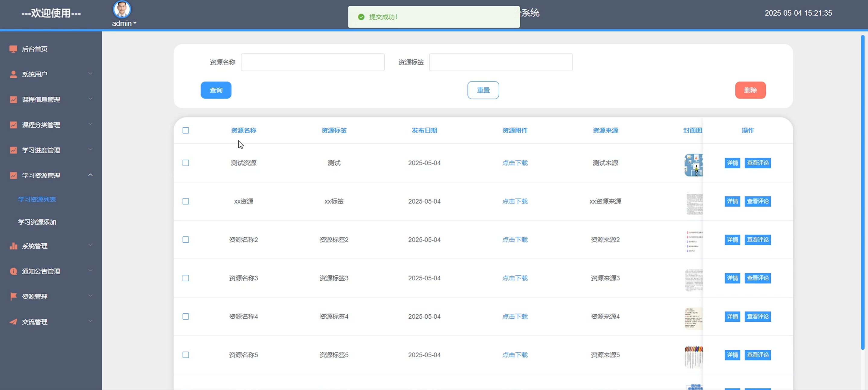Click the 学习资源管理 chart icon

coord(13,175)
